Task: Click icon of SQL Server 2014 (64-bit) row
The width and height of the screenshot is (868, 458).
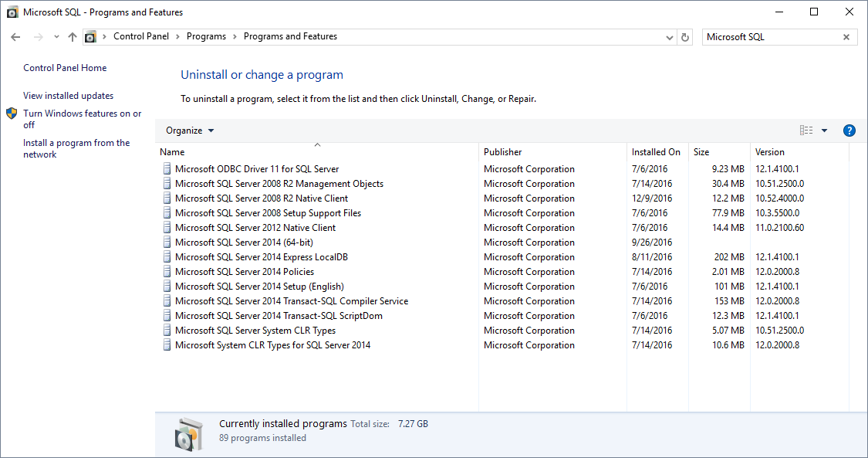Action: tap(167, 243)
